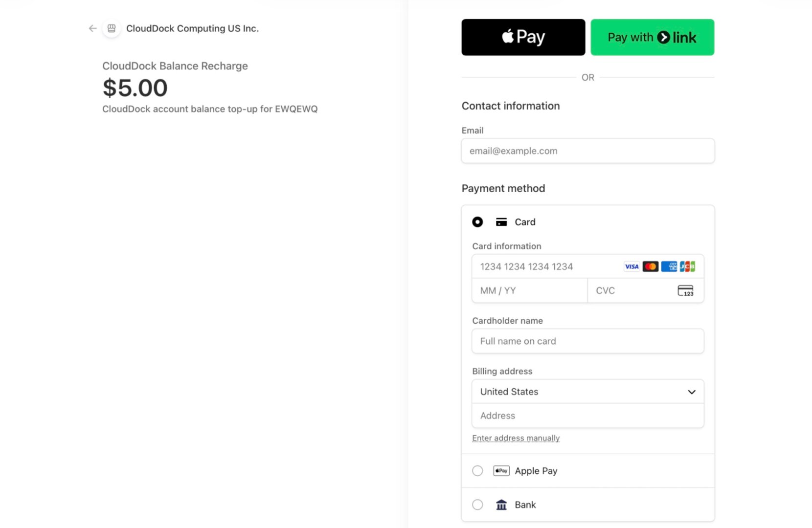Click the Visa card logo icon
This screenshot has height=528, width=812.
(632, 266)
